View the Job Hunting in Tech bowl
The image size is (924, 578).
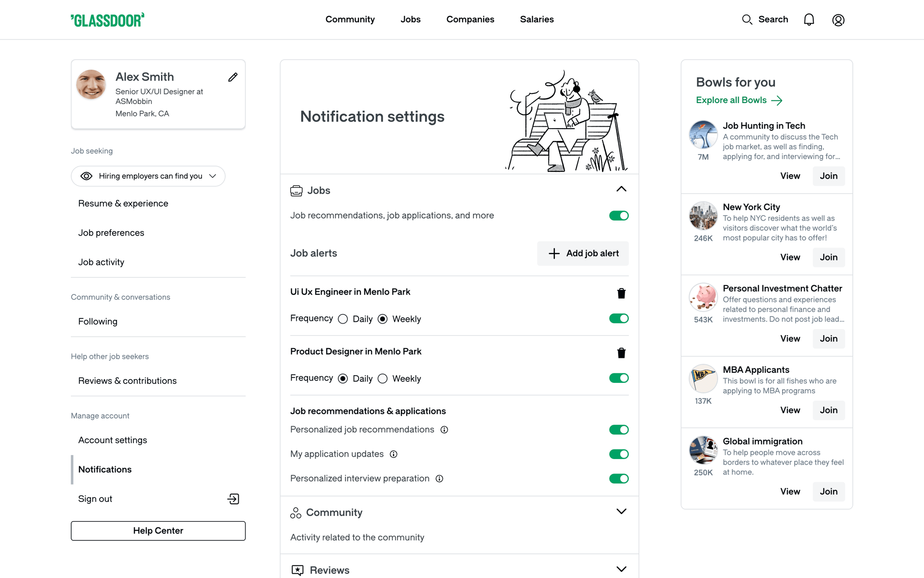790,176
